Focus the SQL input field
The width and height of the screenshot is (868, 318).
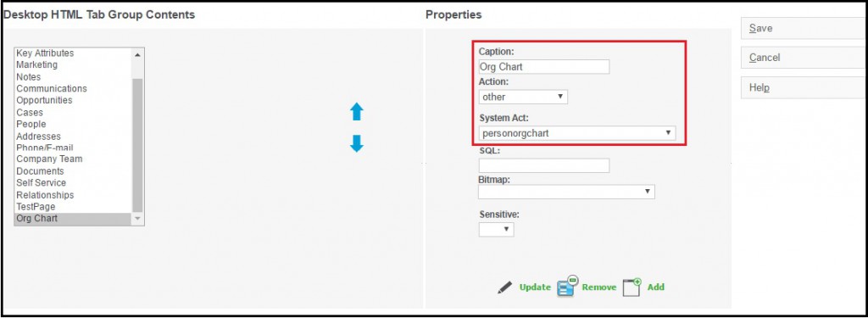[x=544, y=165]
